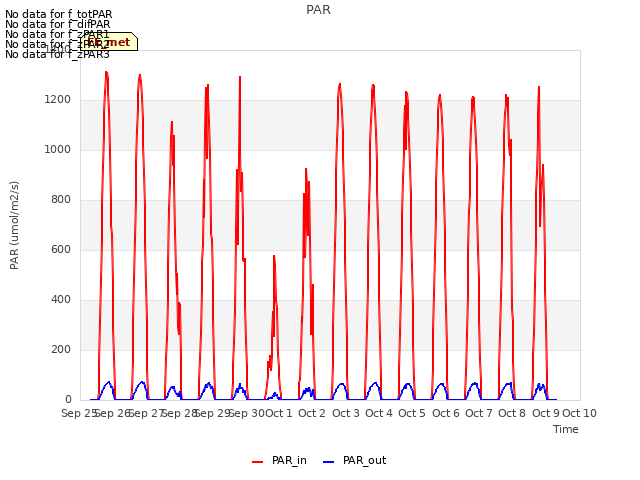Click the Oct 5 x-axis tick label

[412, 413]
